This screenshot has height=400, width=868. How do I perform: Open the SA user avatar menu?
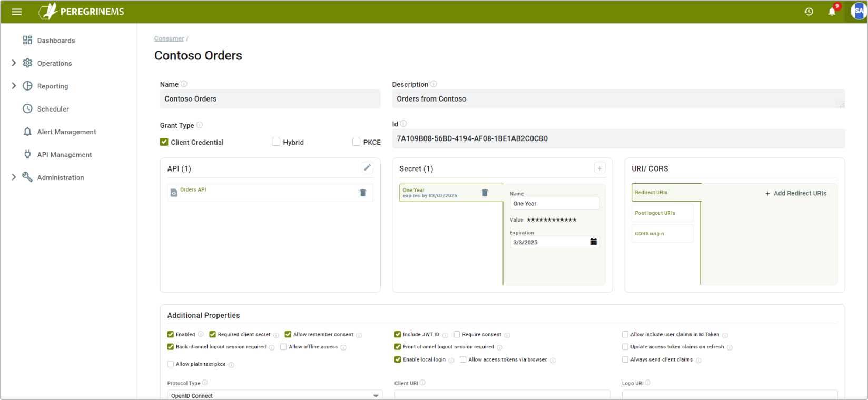click(x=859, y=11)
